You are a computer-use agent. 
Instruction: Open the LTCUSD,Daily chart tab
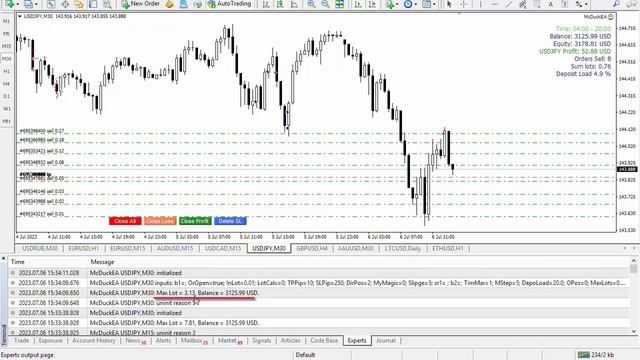pyautogui.click(x=402, y=248)
